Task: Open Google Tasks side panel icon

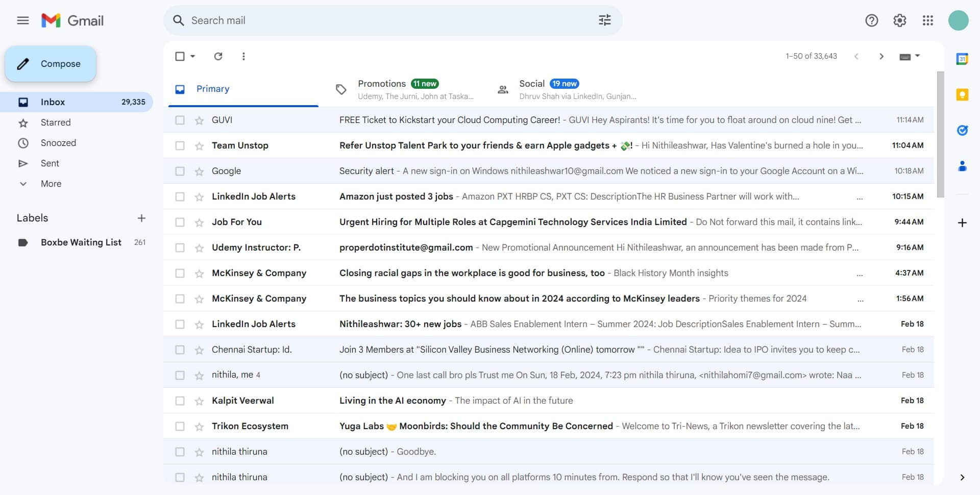Action: 962,130
